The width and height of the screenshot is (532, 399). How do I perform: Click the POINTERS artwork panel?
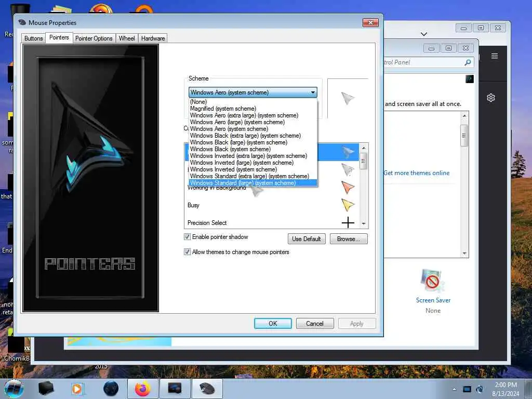pos(90,178)
